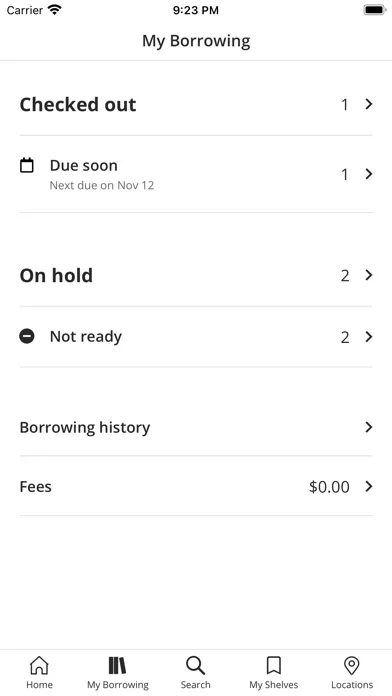This screenshot has width=392, height=696.
Task: Switch to the Locations tab label
Action: click(x=352, y=685)
